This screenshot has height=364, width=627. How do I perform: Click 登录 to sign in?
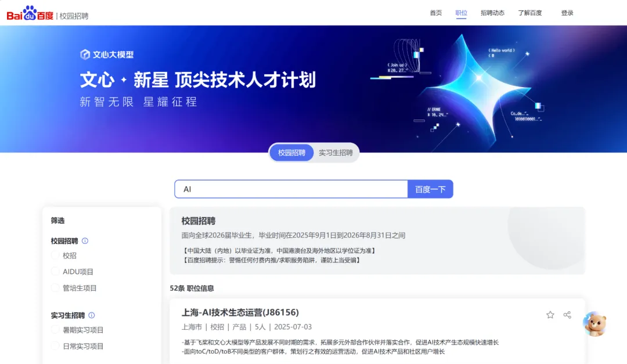click(567, 13)
